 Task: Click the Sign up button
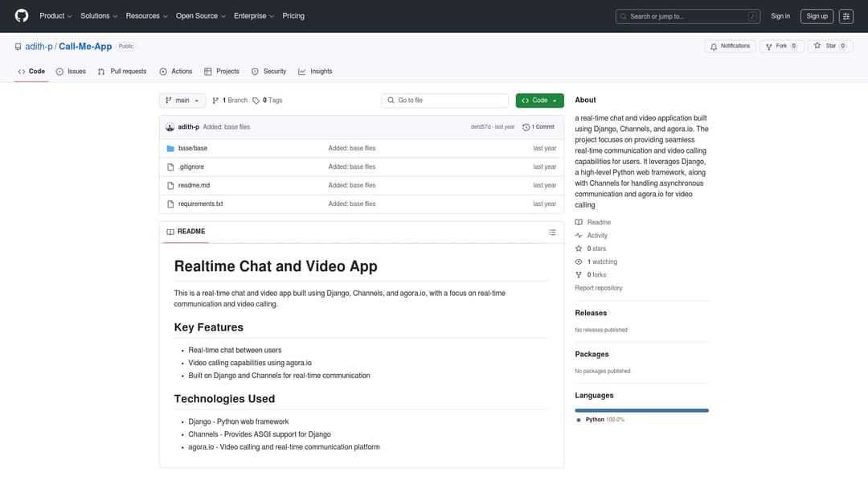tap(817, 16)
